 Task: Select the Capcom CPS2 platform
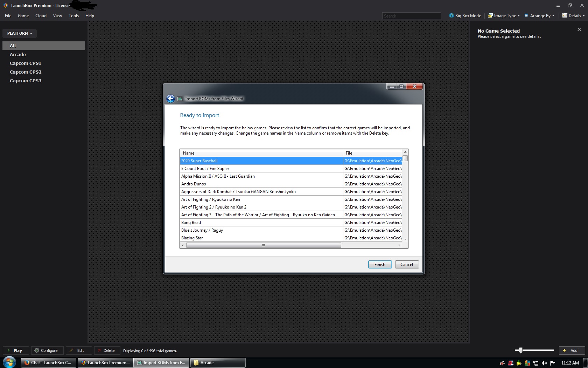point(44,72)
